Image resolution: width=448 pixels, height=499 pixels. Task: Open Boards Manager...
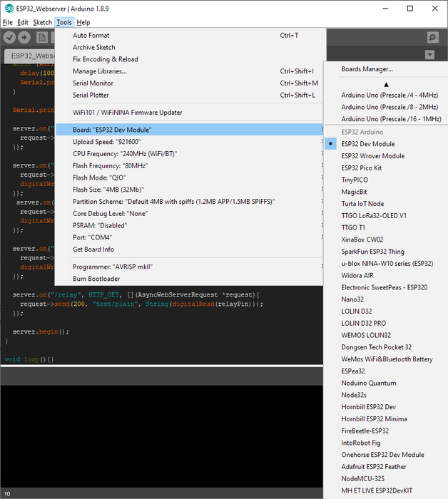(386, 68)
